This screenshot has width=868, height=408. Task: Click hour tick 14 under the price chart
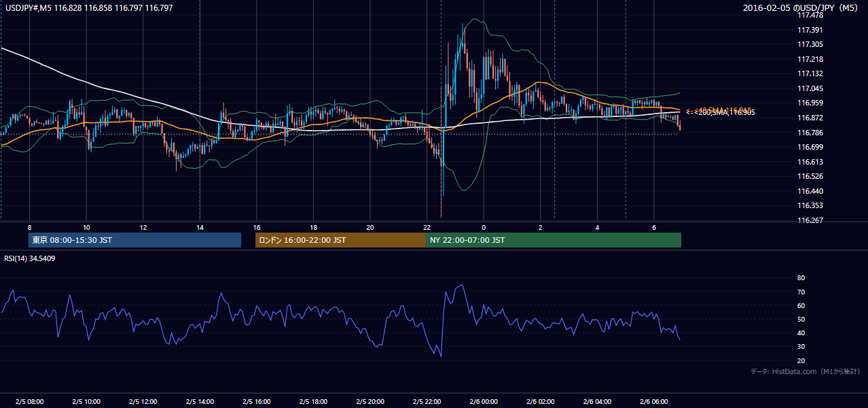pyautogui.click(x=200, y=227)
